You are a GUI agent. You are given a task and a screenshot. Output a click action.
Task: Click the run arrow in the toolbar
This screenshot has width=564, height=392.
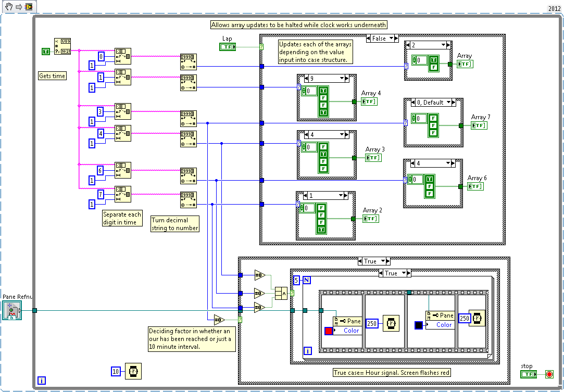pyautogui.click(x=19, y=7)
